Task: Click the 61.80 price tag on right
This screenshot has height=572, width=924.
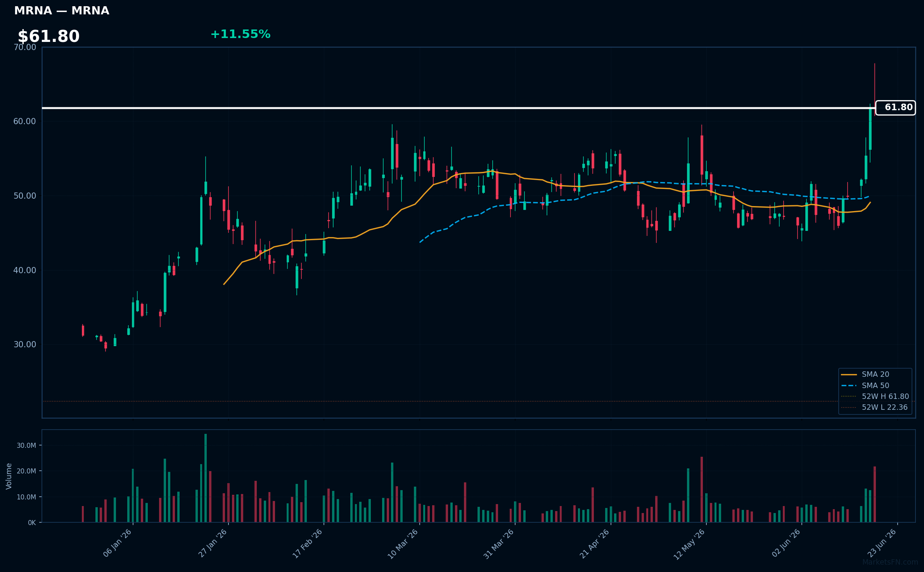Action: (x=895, y=107)
